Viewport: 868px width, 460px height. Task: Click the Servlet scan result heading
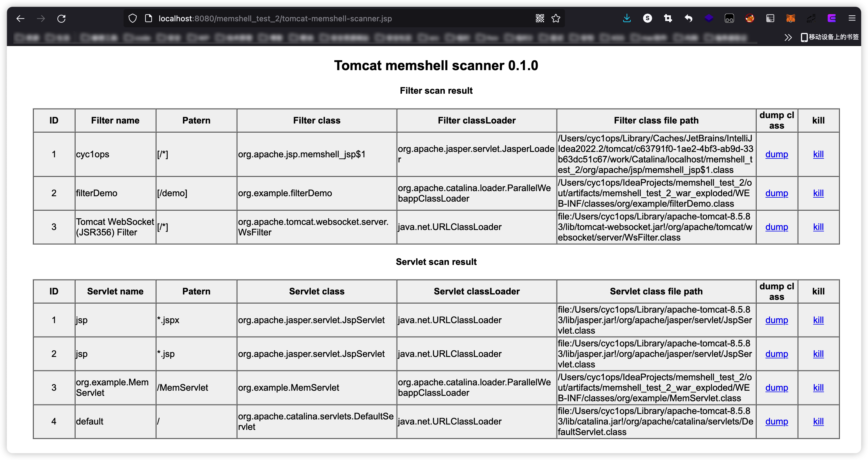(436, 262)
